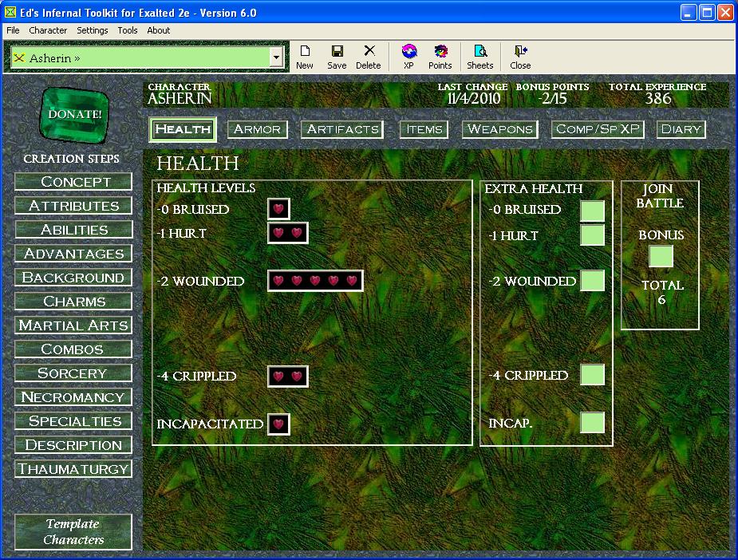This screenshot has width=738, height=560.
Task: Click the character name ASHERIN in header
Action: point(180,98)
